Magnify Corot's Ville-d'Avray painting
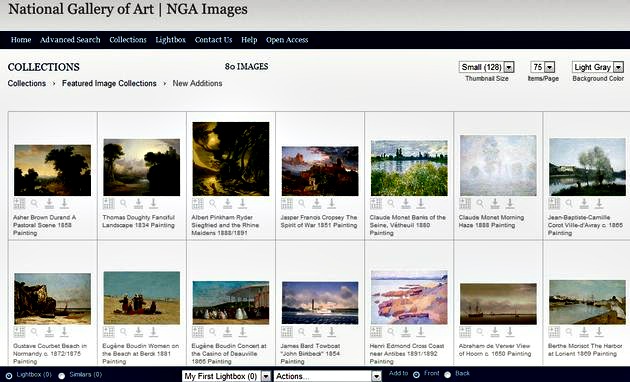 tap(570, 204)
